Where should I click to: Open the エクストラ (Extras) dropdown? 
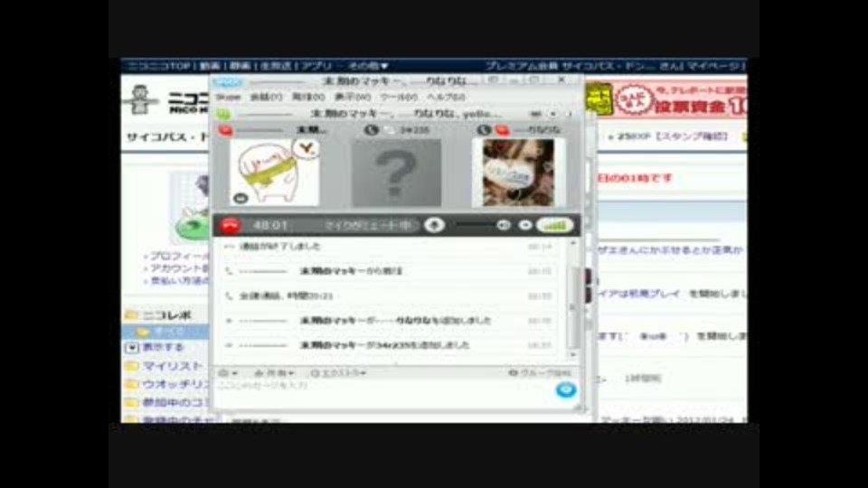click(x=338, y=373)
